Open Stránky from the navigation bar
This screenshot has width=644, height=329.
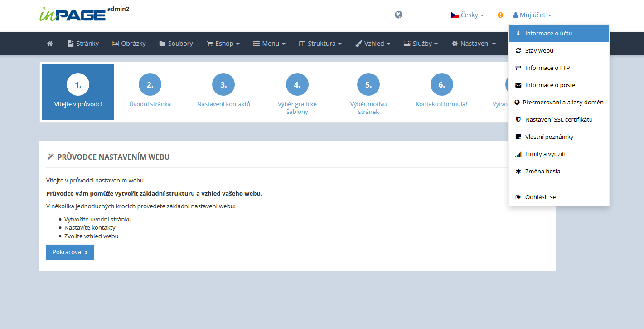(83, 44)
